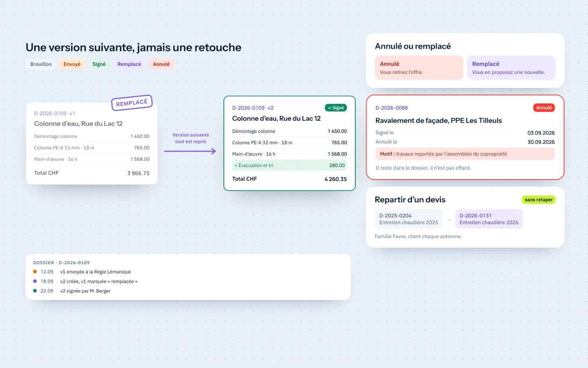Click the Brouillon status chip
The height and width of the screenshot is (368, 588).
tap(41, 64)
